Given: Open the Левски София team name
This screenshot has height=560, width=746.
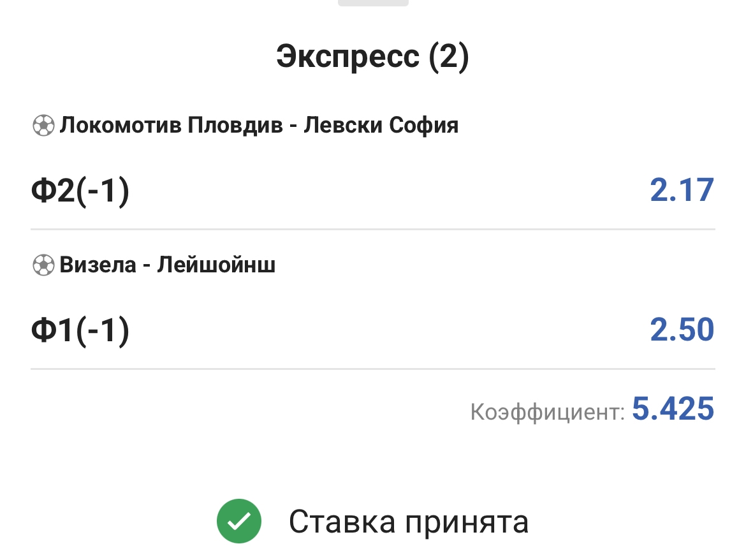Looking at the screenshot, I should pyautogui.click(x=381, y=126).
